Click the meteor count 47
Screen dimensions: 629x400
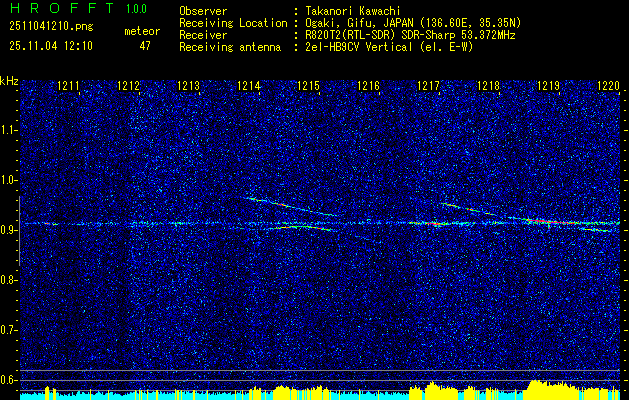click(145, 46)
